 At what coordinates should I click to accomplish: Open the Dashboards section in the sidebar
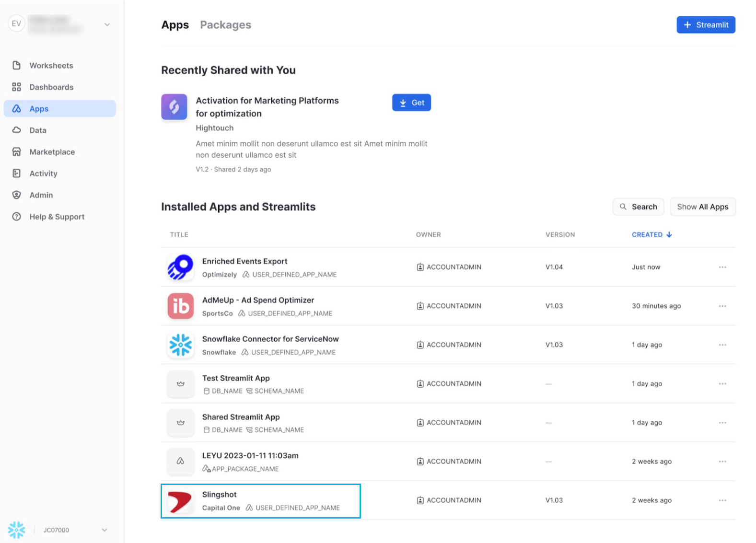(51, 87)
